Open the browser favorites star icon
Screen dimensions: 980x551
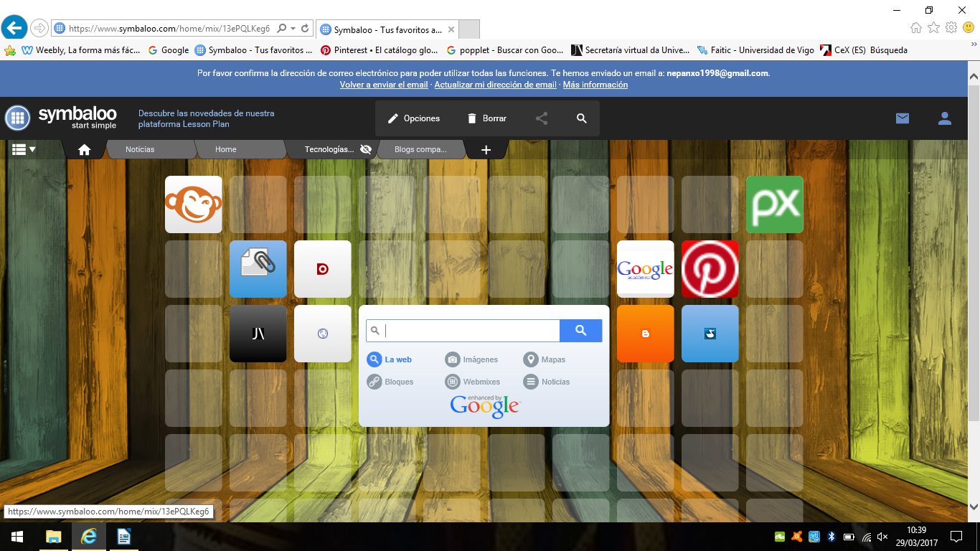click(x=933, y=28)
